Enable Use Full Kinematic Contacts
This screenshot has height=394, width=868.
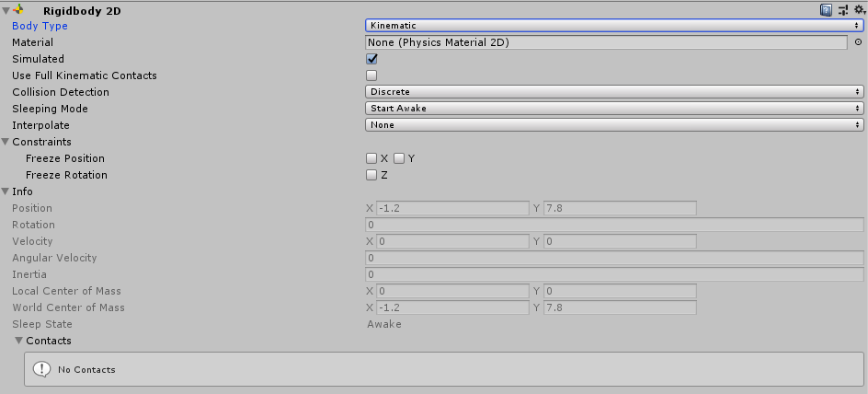[371, 75]
